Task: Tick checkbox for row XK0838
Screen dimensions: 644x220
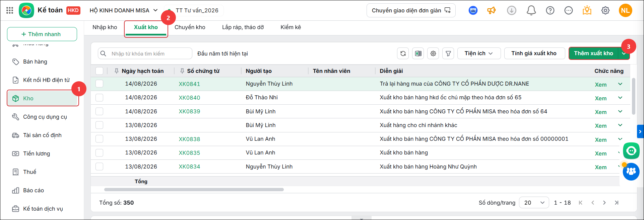Action: 99,139
